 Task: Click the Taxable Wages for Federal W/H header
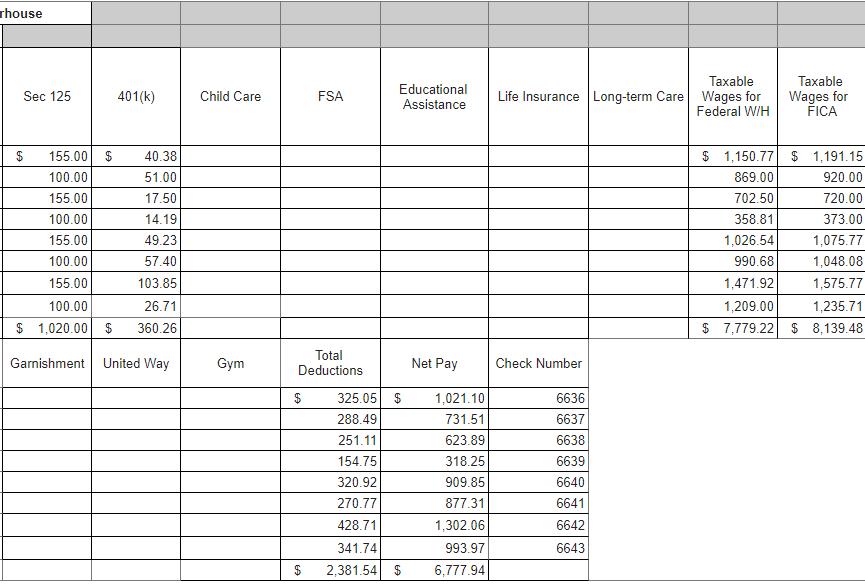(x=732, y=96)
